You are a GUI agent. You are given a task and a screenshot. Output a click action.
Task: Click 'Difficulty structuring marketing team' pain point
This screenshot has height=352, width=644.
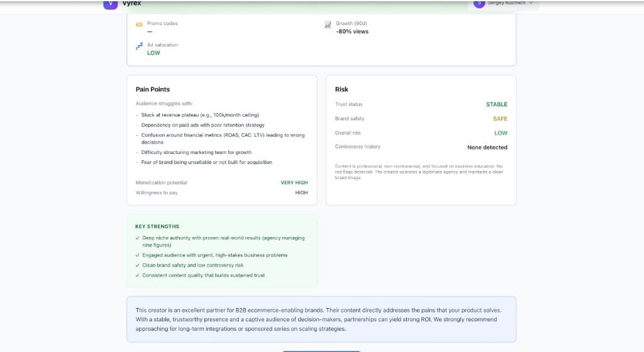[196, 152]
